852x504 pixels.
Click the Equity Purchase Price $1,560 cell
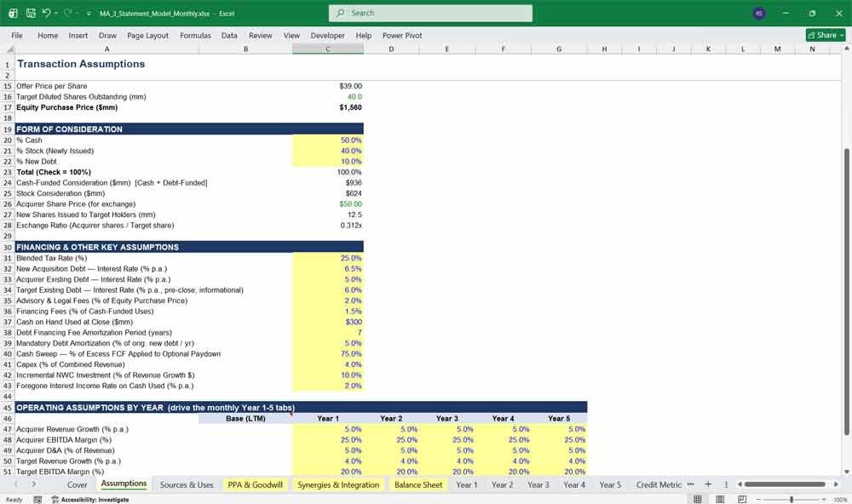tap(328, 107)
